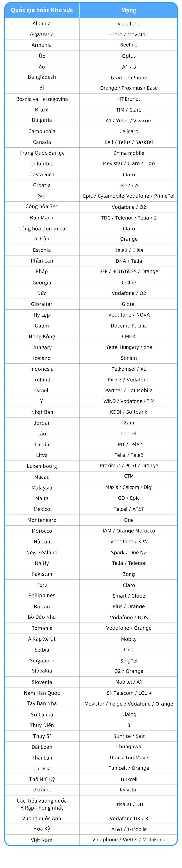Select the "Maxis / Celcom / Digi" cell
Viewport: 182px width, 868px height.
tap(128, 487)
